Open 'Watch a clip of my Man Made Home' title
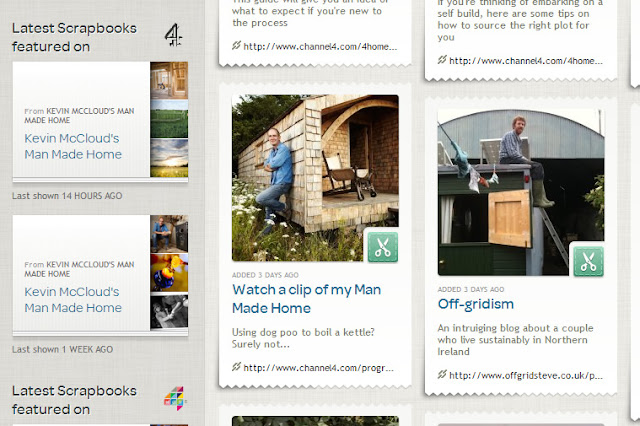The height and width of the screenshot is (426, 640). [307, 299]
